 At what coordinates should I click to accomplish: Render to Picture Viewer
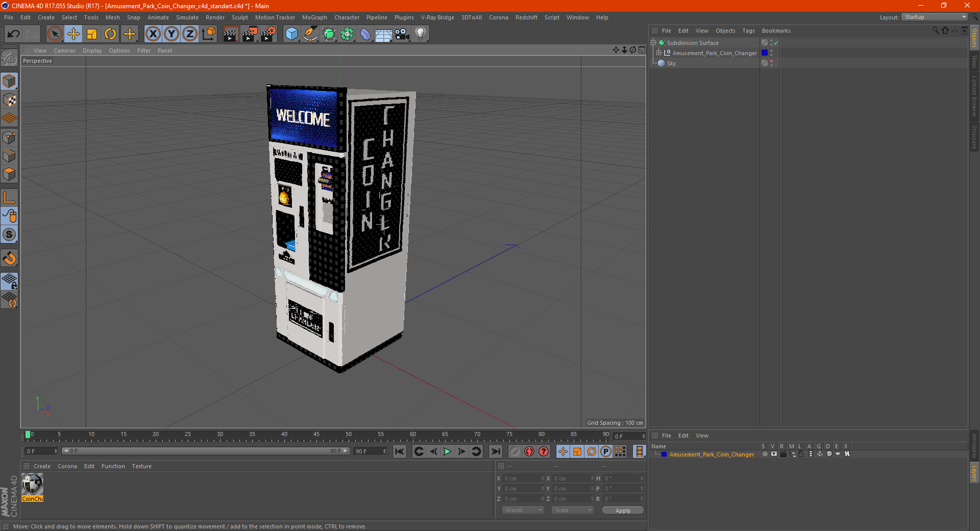pyautogui.click(x=250, y=34)
